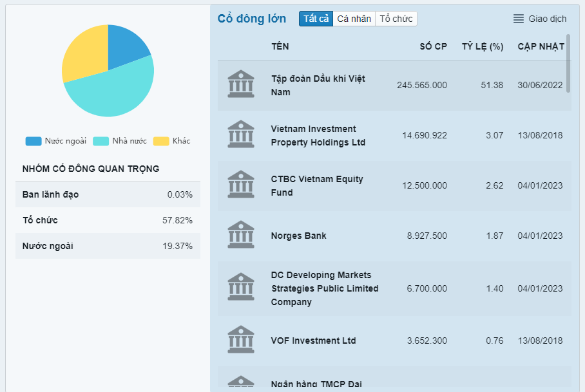Image resolution: width=585 pixels, height=392 pixels.
Task: Click the share count 6.700.000
Action: click(x=427, y=288)
